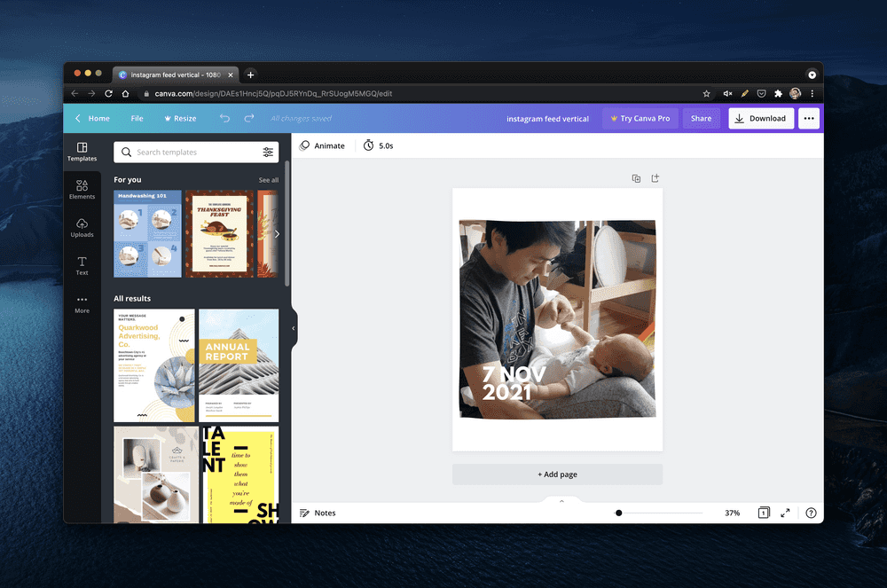Open a new browser tab

(x=251, y=74)
